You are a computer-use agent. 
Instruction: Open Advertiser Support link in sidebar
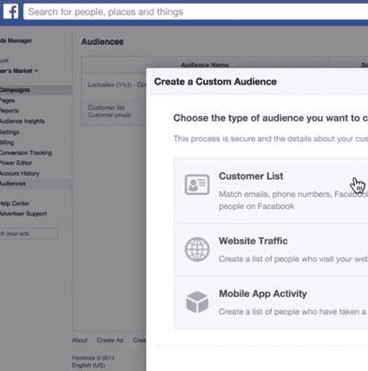[x=23, y=214]
